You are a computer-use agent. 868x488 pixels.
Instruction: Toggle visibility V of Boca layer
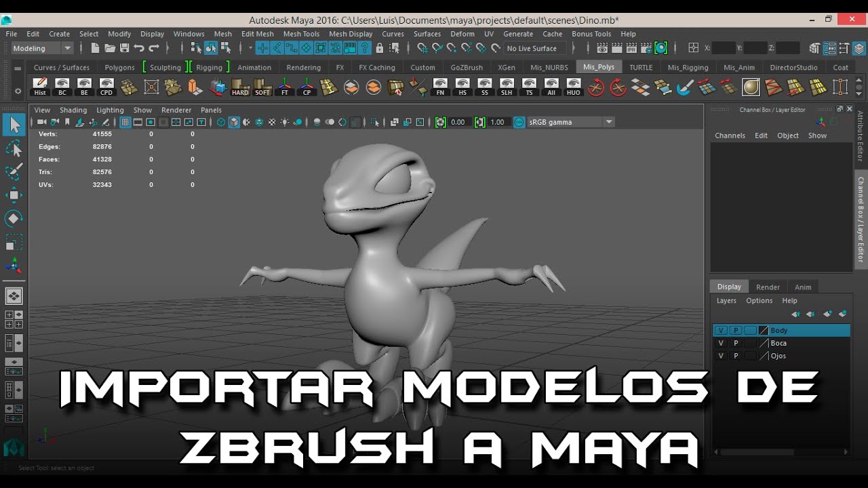point(721,344)
